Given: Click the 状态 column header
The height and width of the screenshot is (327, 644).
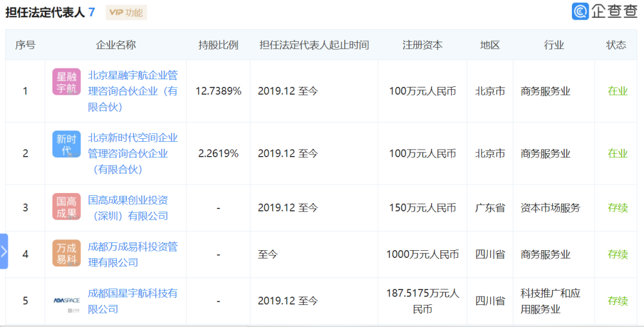Looking at the screenshot, I should click(x=615, y=45).
